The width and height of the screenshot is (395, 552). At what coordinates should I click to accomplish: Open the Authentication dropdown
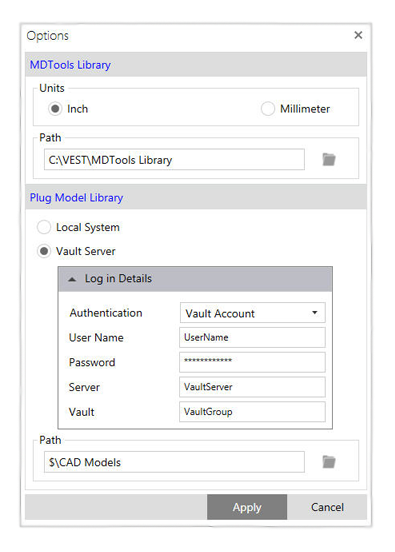(x=252, y=313)
